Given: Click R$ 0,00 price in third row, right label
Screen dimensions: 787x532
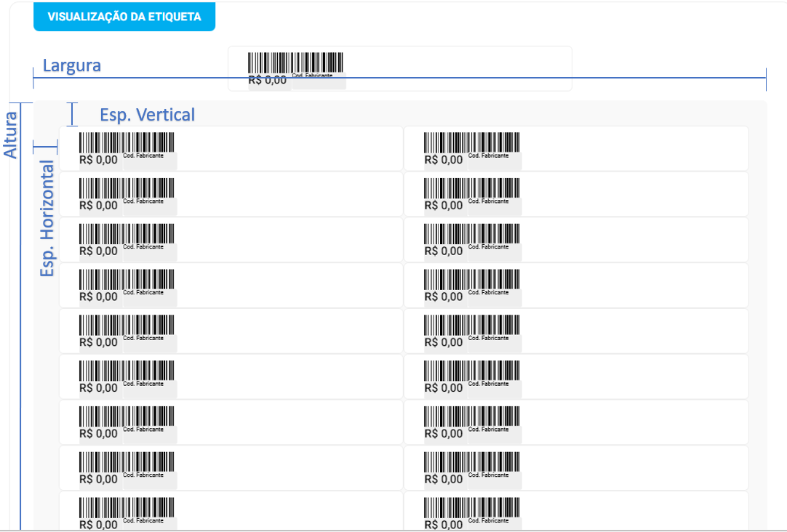Looking at the screenshot, I should (x=443, y=251).
